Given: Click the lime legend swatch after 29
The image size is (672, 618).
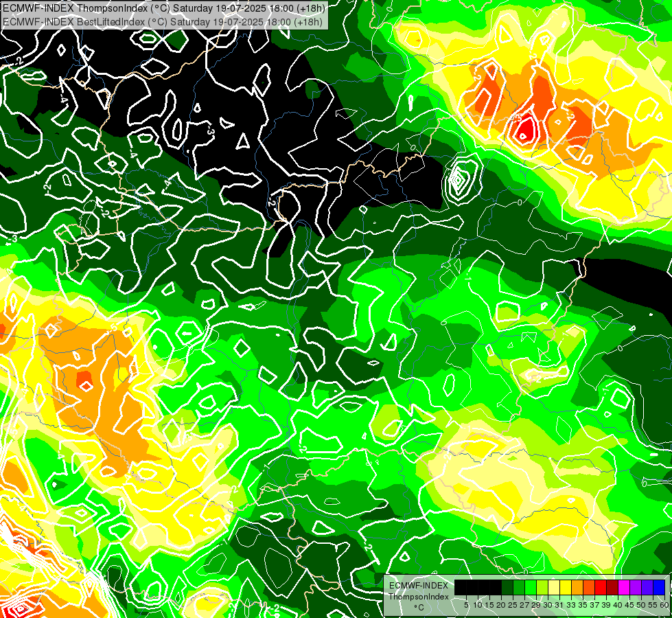Looking at the screenshot, I should point(542,587).
